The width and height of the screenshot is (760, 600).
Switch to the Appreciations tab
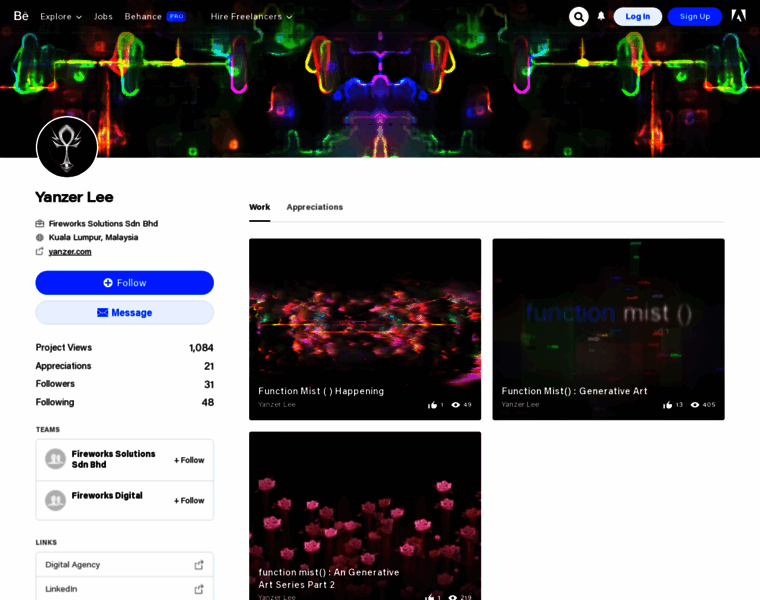(x=315, y=207)
